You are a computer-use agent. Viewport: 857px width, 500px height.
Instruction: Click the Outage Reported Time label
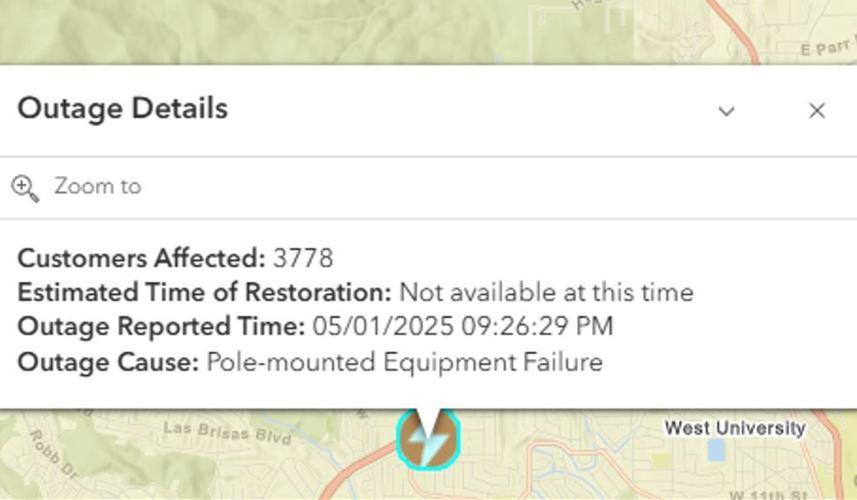click(x=161, y=327)
